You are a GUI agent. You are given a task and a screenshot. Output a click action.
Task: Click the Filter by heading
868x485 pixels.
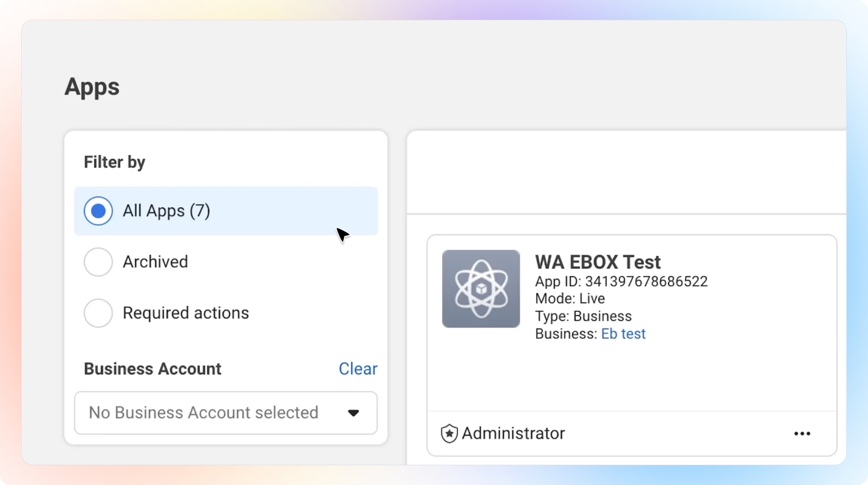point(115,162)
